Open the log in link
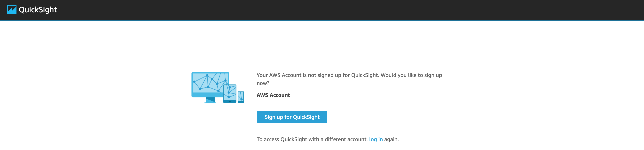Screen dimensions: 644x150 tap(376, 139)
